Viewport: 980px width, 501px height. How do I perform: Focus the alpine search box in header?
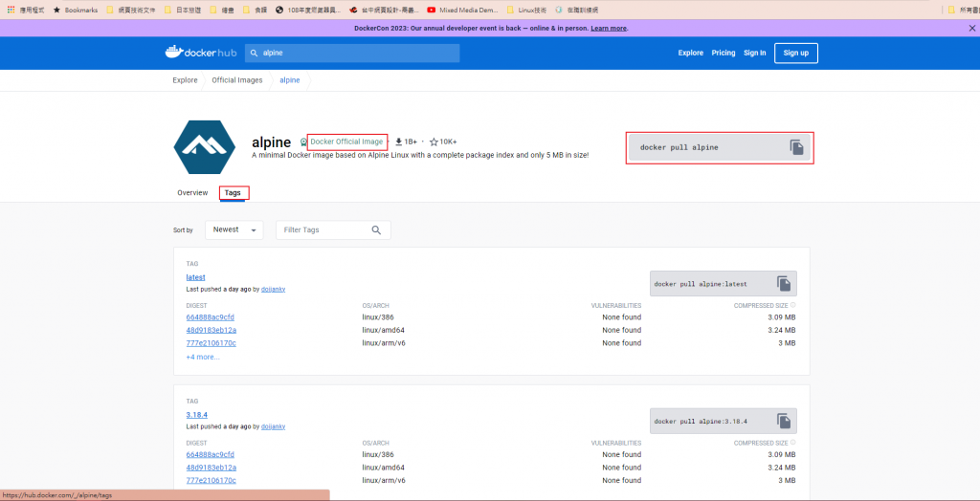click(x=352, y=54)
